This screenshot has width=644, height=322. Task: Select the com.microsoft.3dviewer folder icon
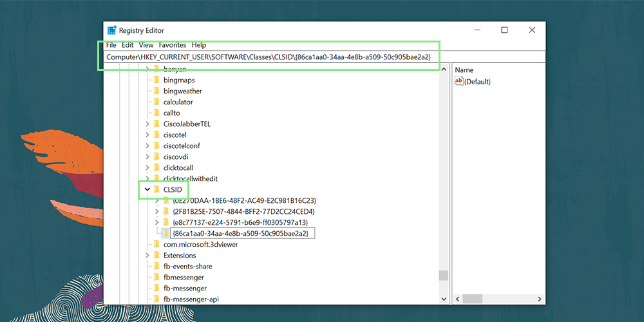tap(156, 244)
